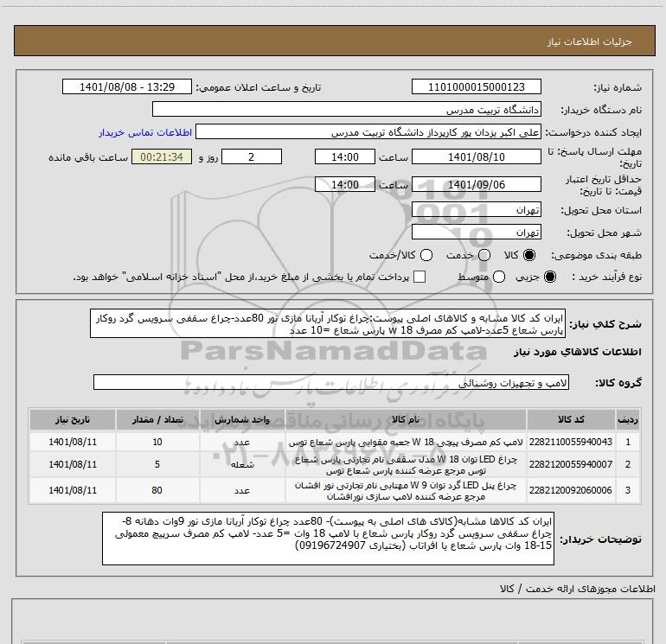Click the جزئیات اطلاعات نیاز header title
The image size is (666, 644).
click(x=590, y=41)
